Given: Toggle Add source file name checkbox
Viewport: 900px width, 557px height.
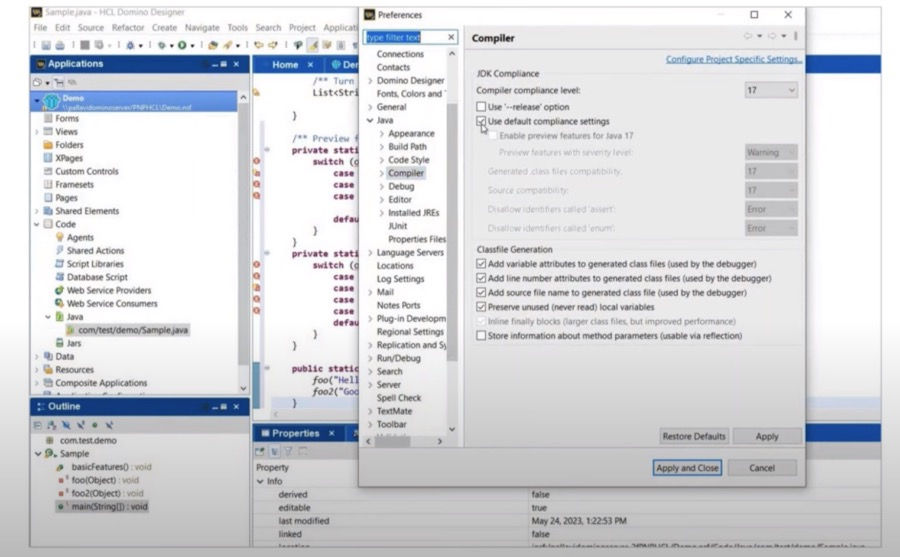Looking at the screenshot, I should [481, 293].
